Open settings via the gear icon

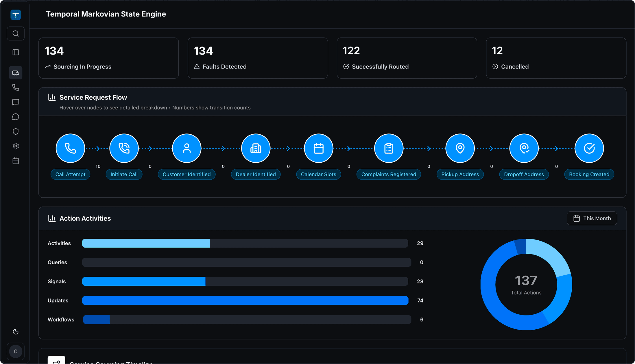point(16,146)
